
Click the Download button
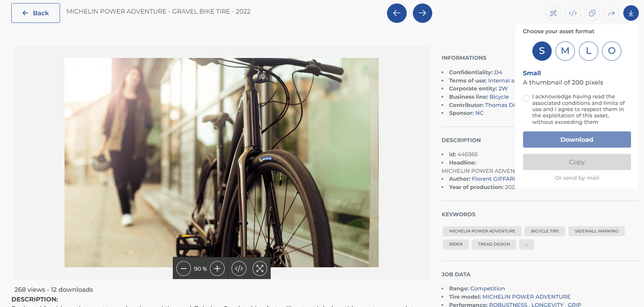577,140
